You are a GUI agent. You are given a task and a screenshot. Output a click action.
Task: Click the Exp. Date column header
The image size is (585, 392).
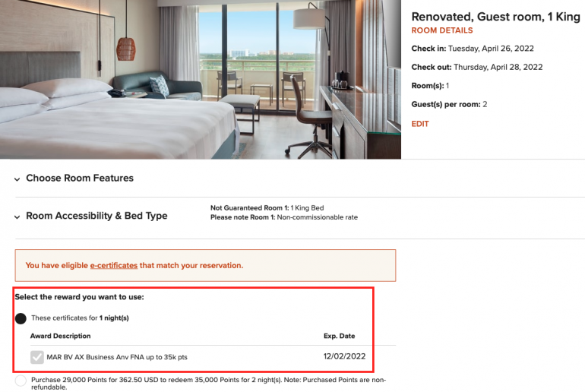coord(339,336)
